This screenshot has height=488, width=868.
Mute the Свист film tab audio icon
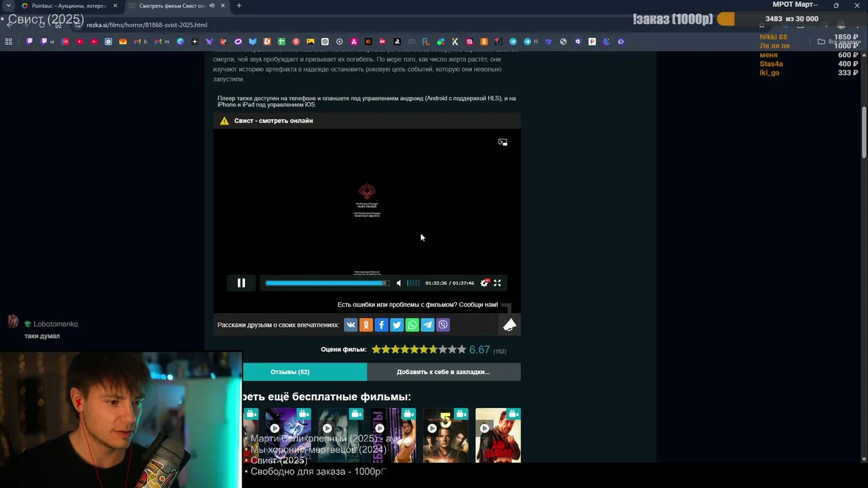pyautogui.click(x=212, y=5)
